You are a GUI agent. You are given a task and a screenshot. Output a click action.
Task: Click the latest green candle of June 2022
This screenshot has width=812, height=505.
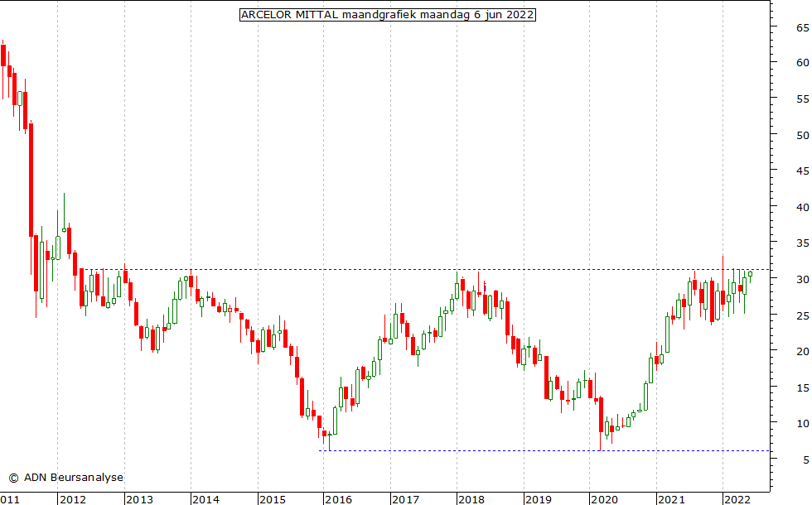(x=750, y=276)
